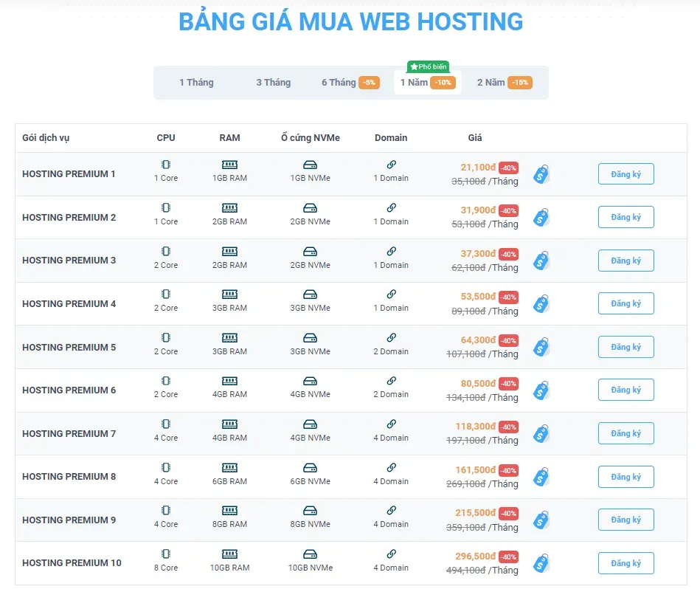The height and width of the screenshot is (589, 700).
Task: Click Đăng ký for Hosting Premium 1
Action: coord(626,174)
